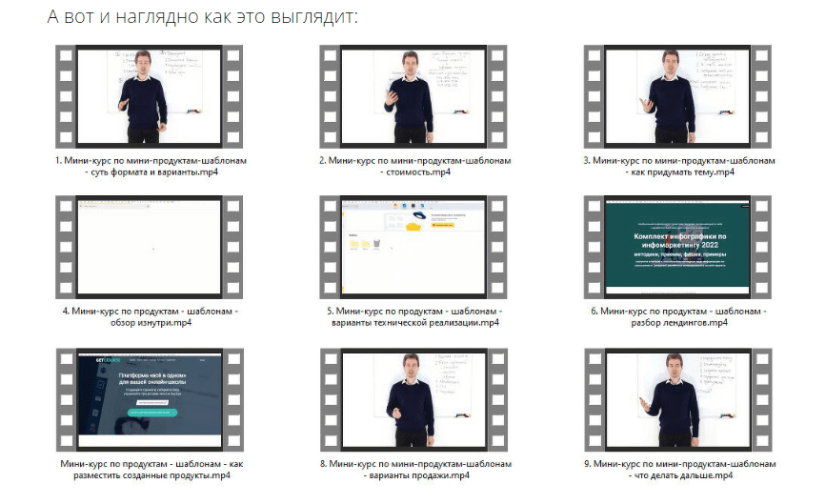The width and height of the screenshot is (826, 504).
Task: Click caption '2. Мини-курс… стоимость.mp4'
Action: coord(415,166)
